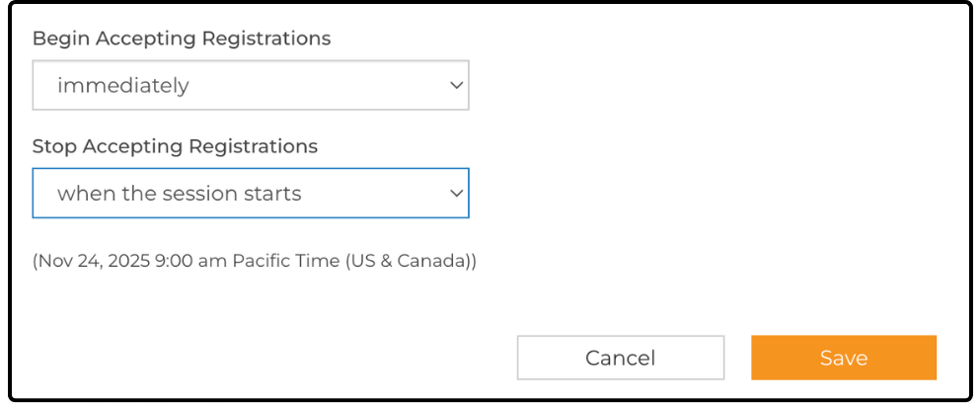Click the Nov 24, 2025 session time note
Screen dimensions: 980x410
pyautogui.click(x=254, y=263)
